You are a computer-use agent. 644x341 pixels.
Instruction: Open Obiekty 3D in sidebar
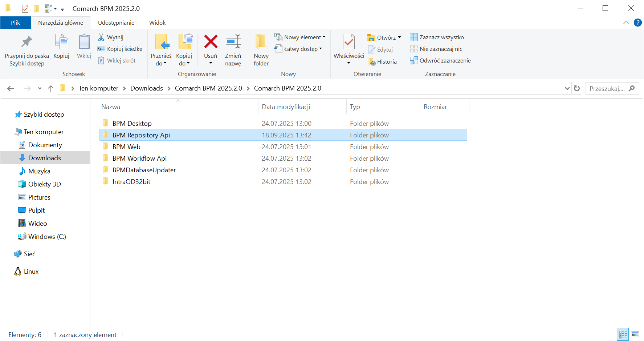[x=40, y=184]
